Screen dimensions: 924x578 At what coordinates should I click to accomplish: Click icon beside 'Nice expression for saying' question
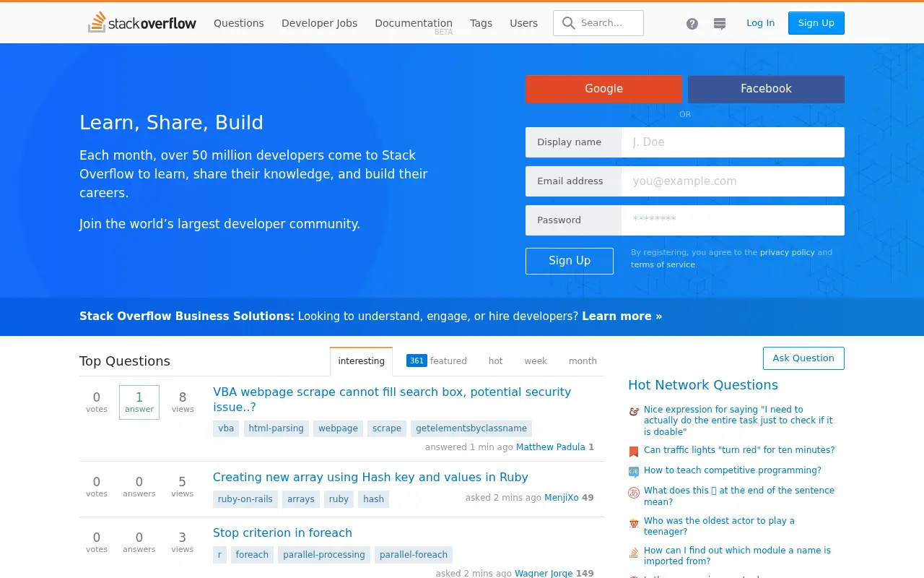coord(634,411)
